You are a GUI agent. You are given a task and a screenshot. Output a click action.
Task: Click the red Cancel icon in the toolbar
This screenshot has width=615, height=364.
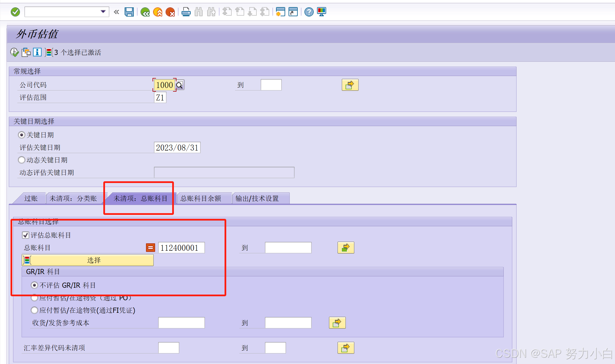170,12
